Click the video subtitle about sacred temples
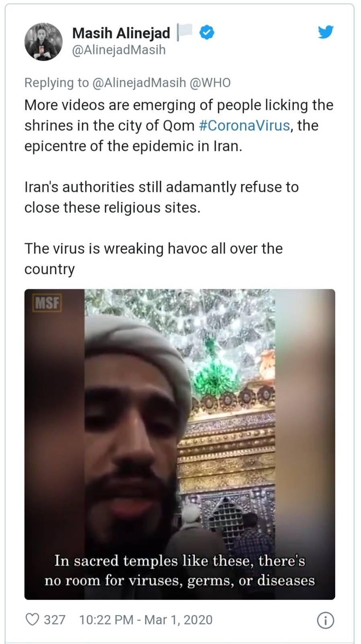Viewport: 361px width, 644px height. (179, 570)
